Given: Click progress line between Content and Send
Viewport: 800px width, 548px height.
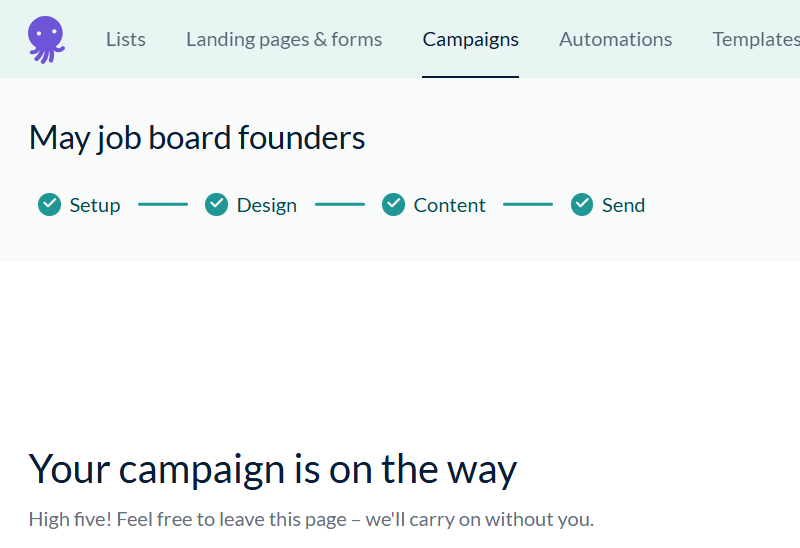Looking at the screenshot, I should tap(528, 205).
